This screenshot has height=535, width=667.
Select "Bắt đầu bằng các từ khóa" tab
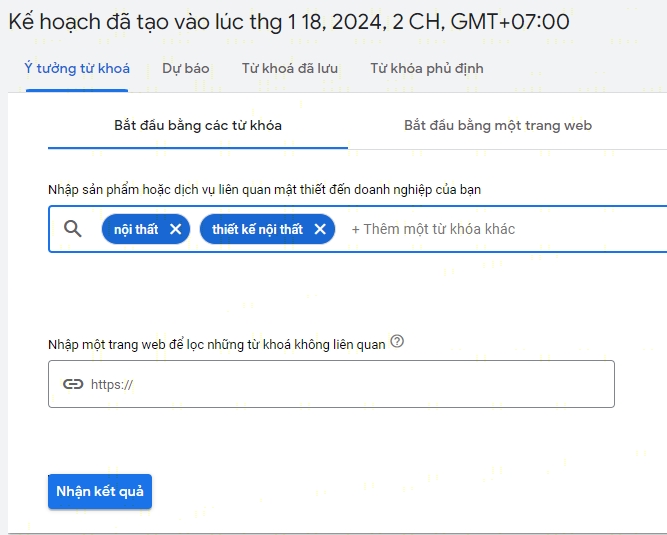tap(198, 126)
